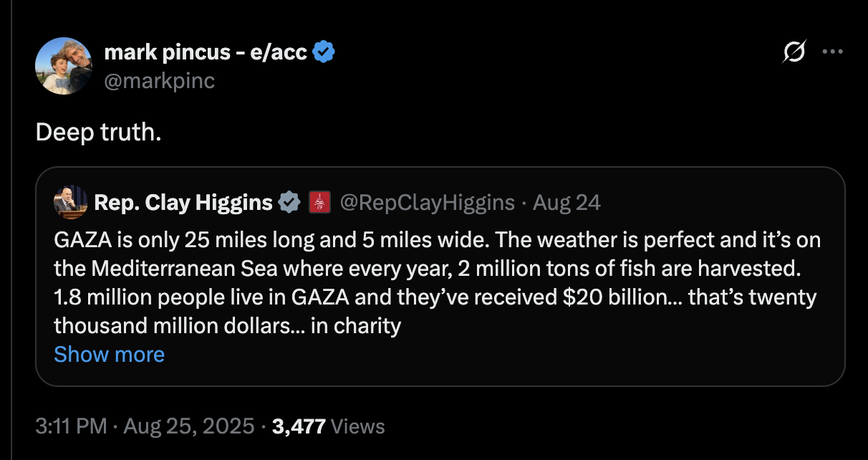The image size is (868, 460).
Task: Open the Rep. Clay Higgins display name
Action: pos(183,203)
